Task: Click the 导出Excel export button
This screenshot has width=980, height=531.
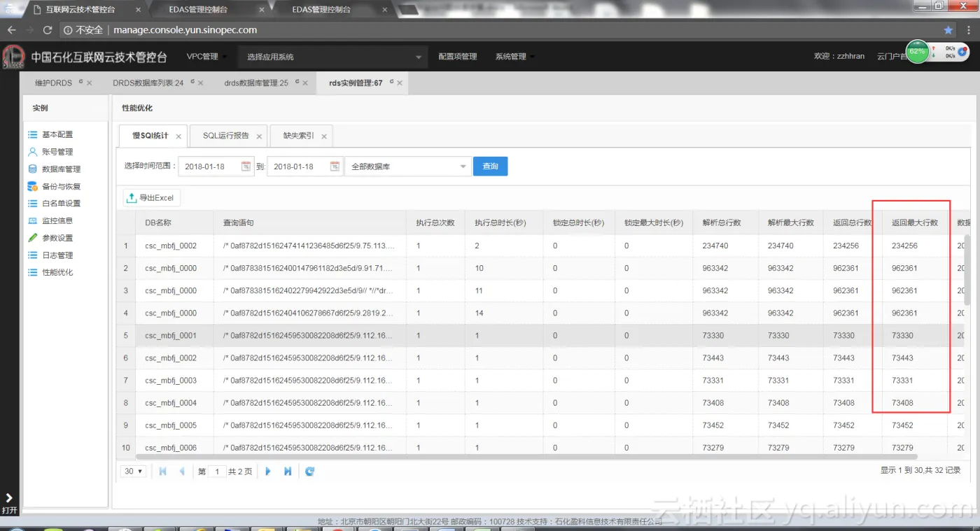Action: point(152,198)
